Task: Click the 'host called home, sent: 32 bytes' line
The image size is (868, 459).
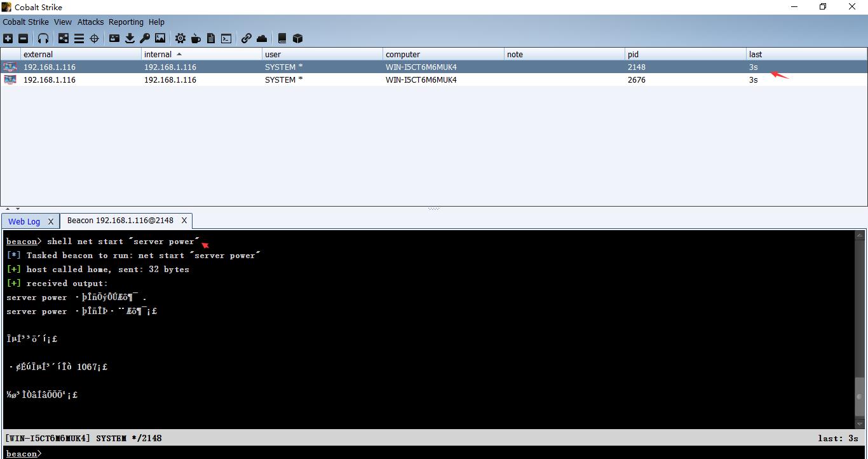Action: (x=98, y=269)
